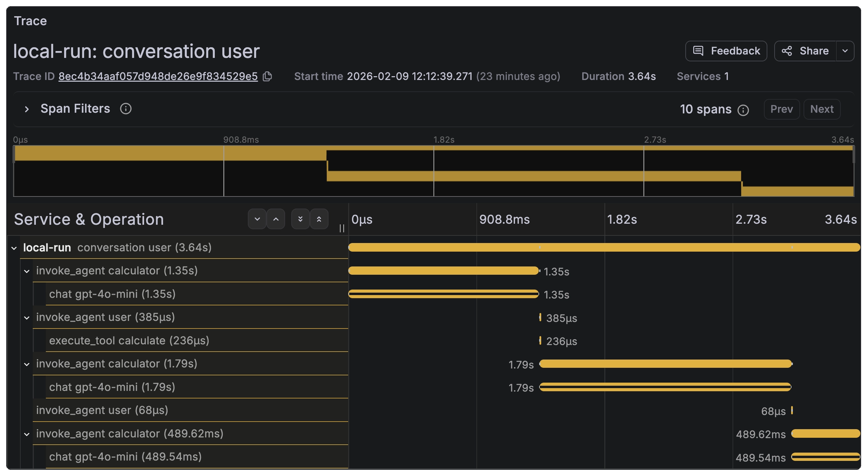Viewport: 868px width, 475px height.
Task: Click the 1.82s tick label in span timeline header
Action: (622, 220)
